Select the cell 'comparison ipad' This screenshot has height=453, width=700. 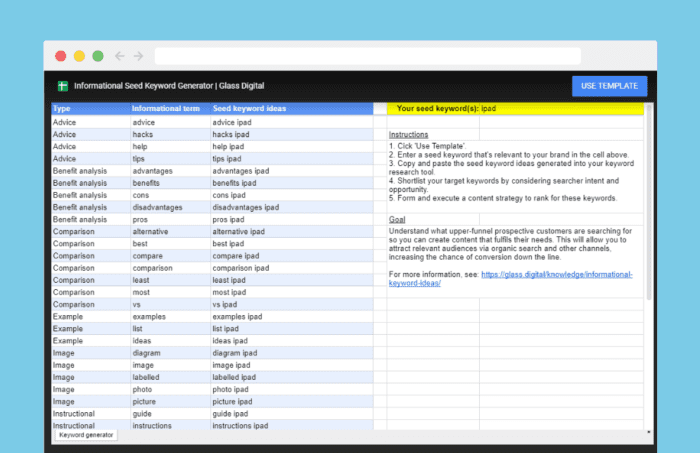(x=292, y=268)
